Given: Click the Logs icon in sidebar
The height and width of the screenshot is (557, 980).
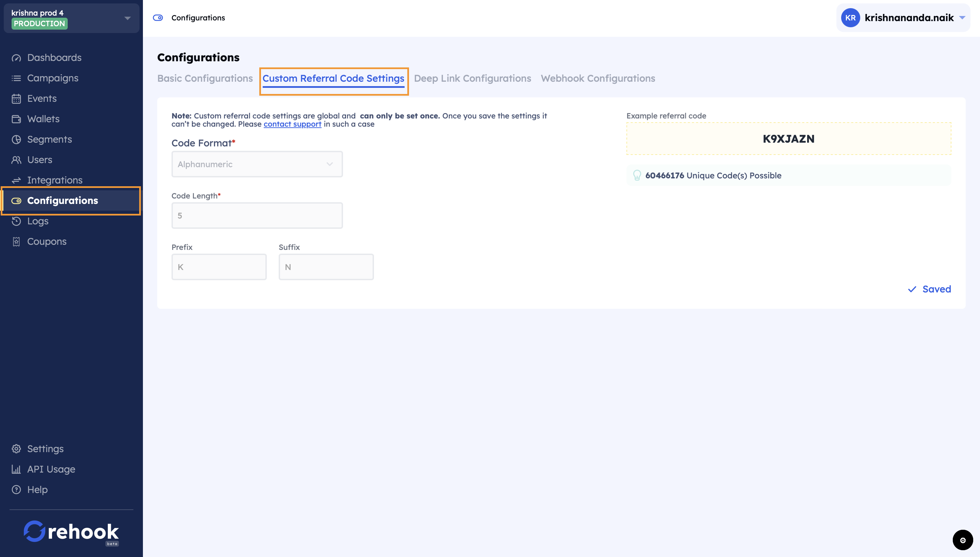Looking at the screenshot, I should (x=16, y=221).
